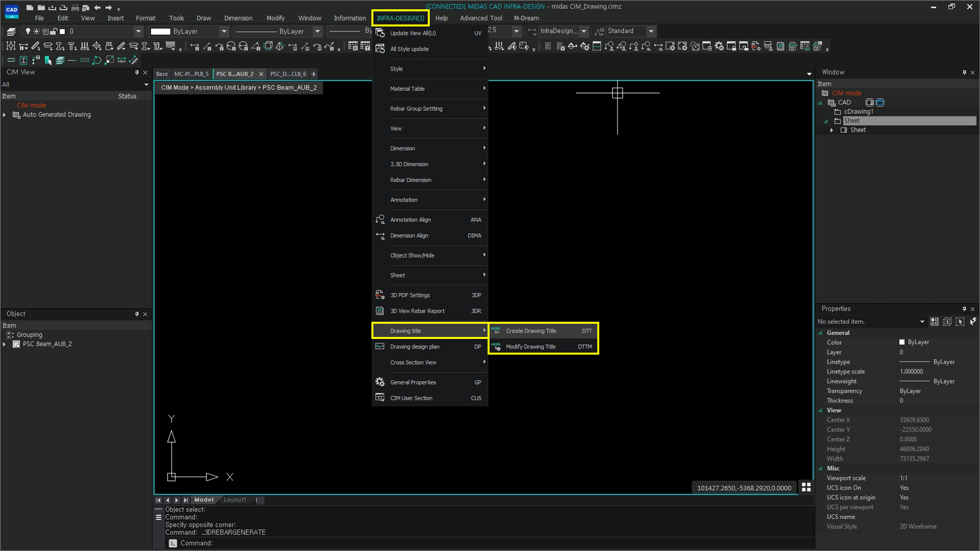Click the Open folder icon in quick access bar
Image resolution: width=980 pixels, height=551 pixels.
[41, 7]
